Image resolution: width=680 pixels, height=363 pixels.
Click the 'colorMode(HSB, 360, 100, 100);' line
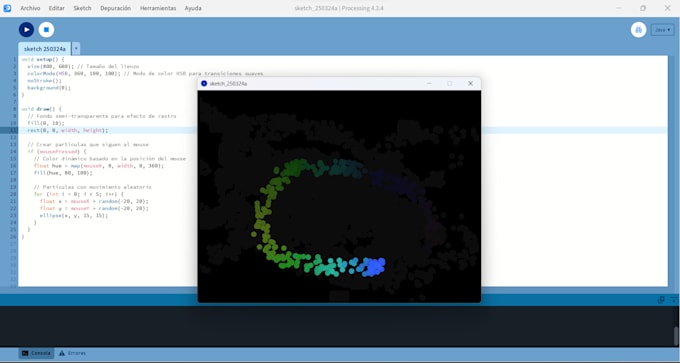point(74,73)
